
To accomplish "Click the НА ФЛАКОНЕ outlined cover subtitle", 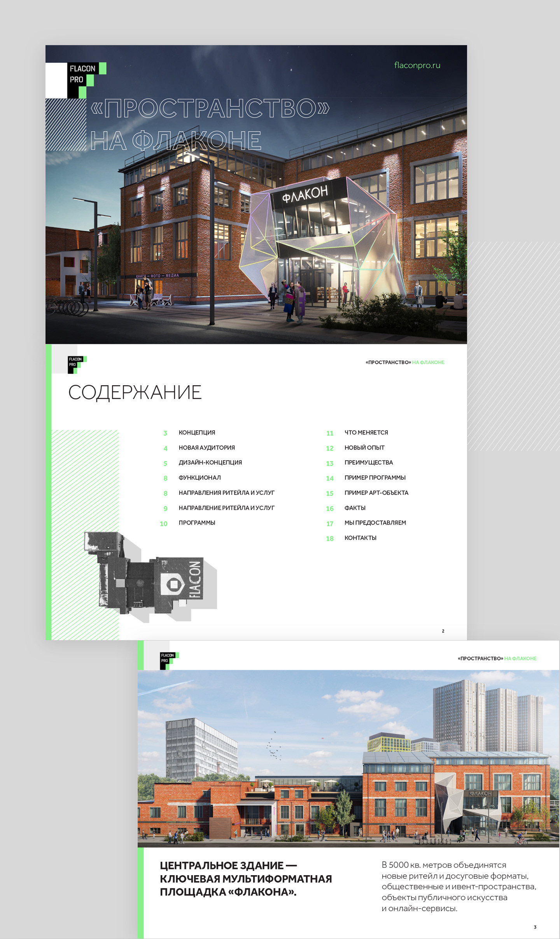I will click(176, 140).
